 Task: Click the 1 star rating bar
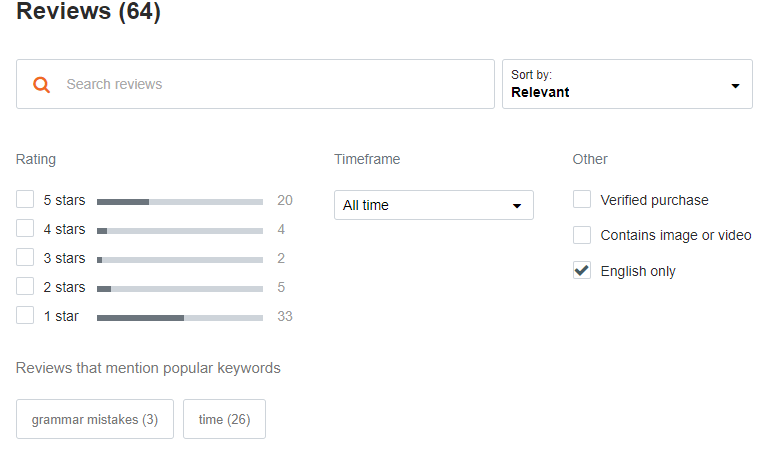(x=180, y=318)
